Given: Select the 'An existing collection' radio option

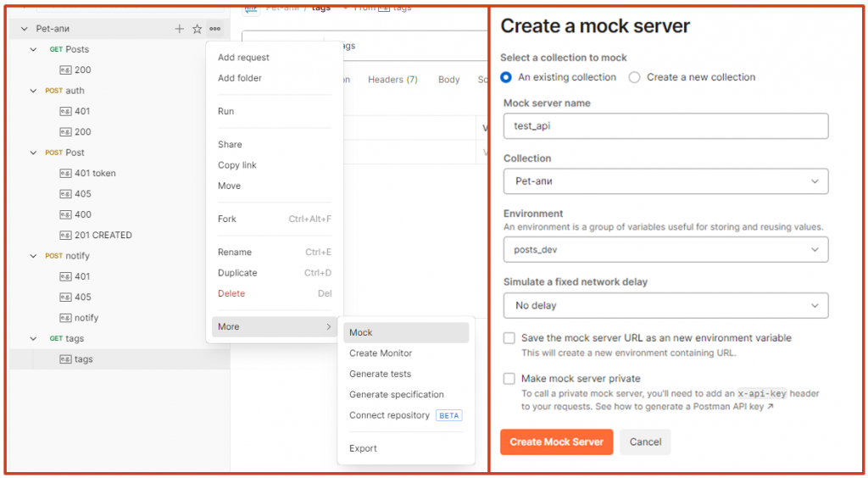Looking at the screenshot, I should pos(507,77).
